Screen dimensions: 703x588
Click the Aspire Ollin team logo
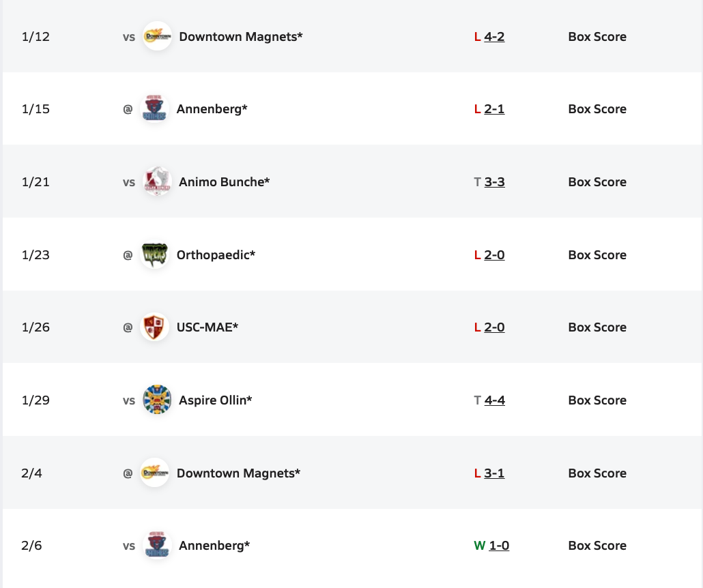[157, 400]
